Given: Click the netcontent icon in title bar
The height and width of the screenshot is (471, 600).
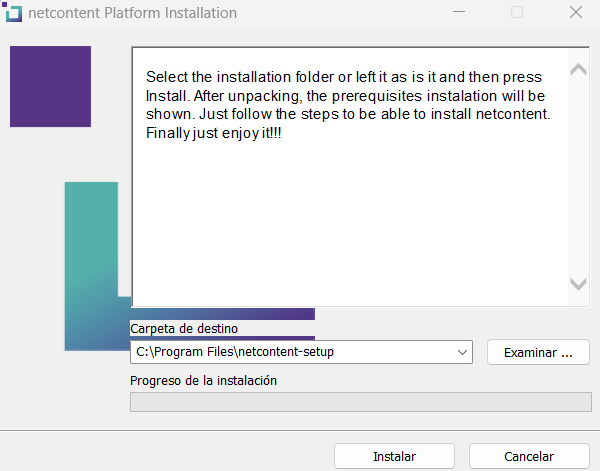Looking at the screenshot, I should coord(13,14).
